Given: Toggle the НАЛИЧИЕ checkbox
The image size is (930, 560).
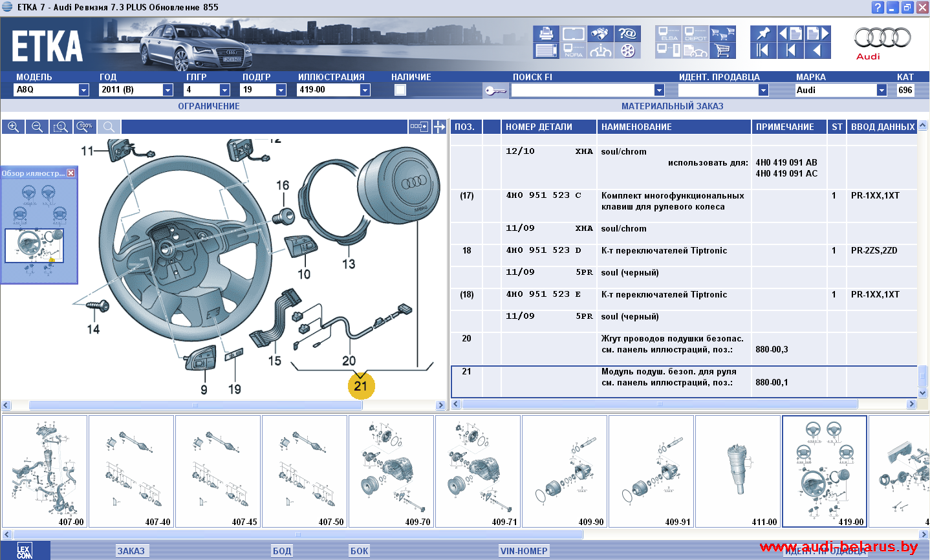Looking at the screenshot, I should pos(400,90).
